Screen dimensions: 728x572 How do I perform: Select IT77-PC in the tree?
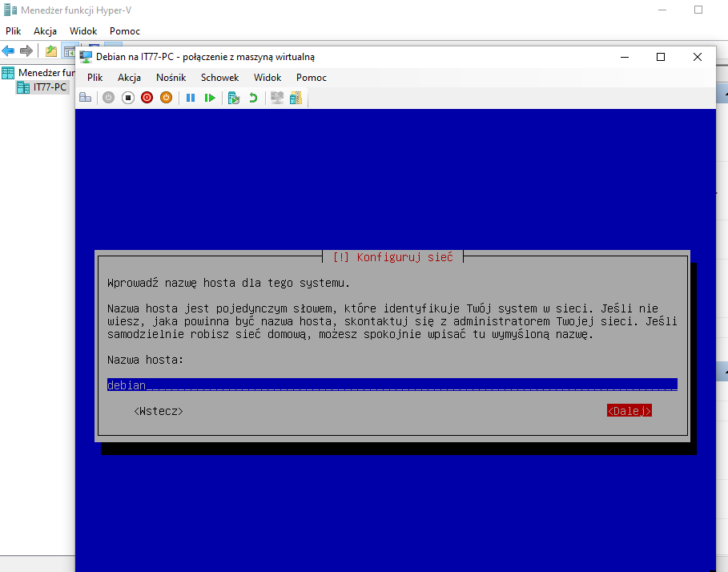pos(50,87)
